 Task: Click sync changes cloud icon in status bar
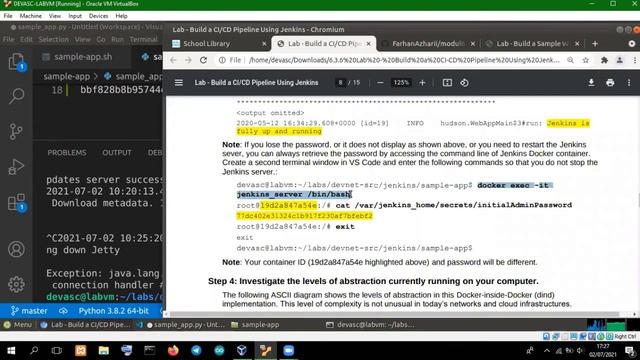[x=63, y=311]
